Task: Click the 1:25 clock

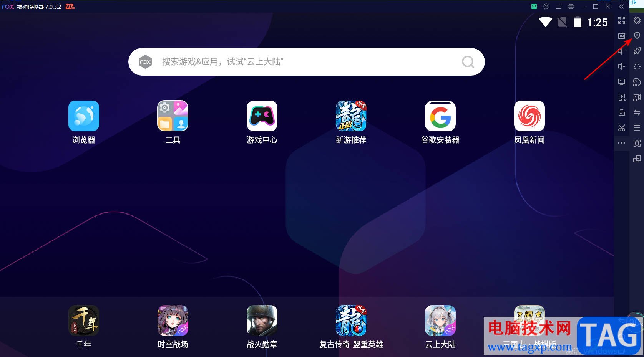Action: (x=598, y=22)
